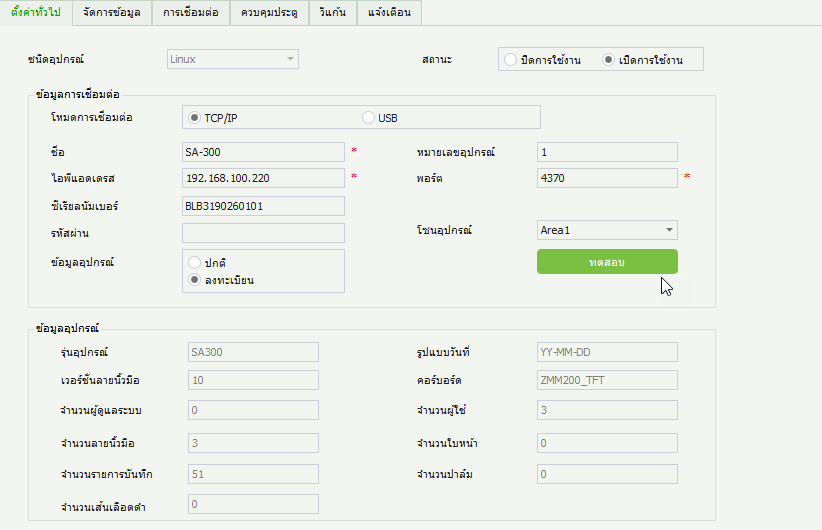The height and width of the screenshot is (530, 822).
Task: Click the serial number field BLB3190260101
Action: 263,206
